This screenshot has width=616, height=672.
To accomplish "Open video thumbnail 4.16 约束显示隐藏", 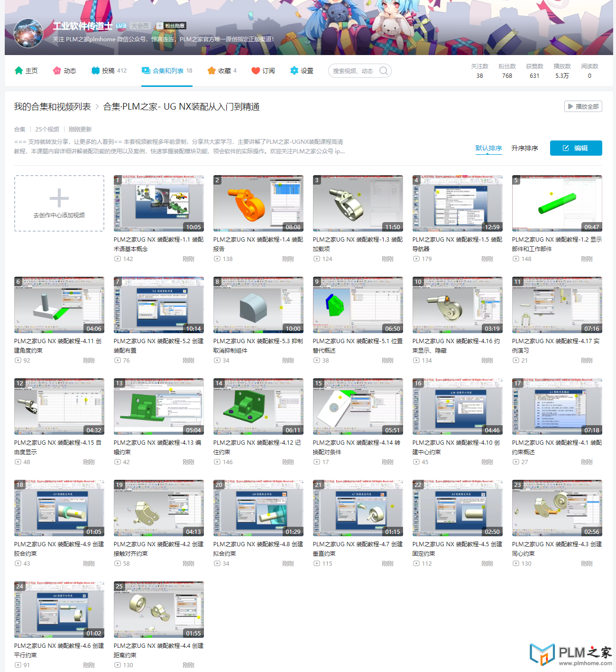I will tap(458, 305).
